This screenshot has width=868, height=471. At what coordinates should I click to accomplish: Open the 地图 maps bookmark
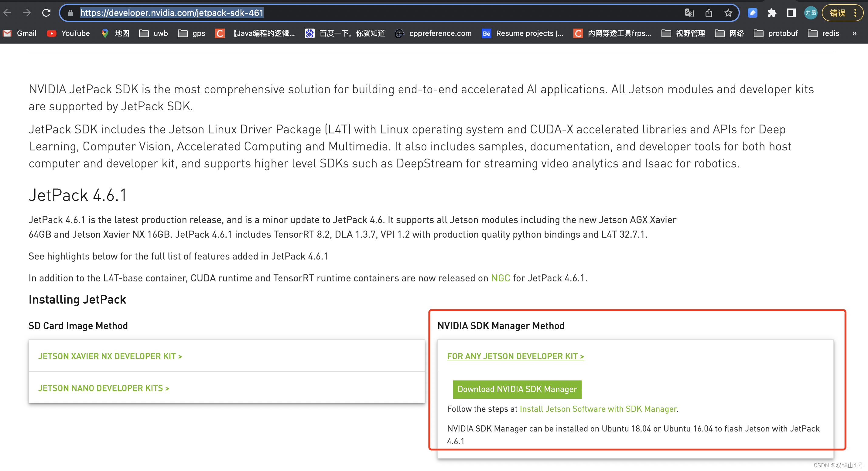pos(115,33)
